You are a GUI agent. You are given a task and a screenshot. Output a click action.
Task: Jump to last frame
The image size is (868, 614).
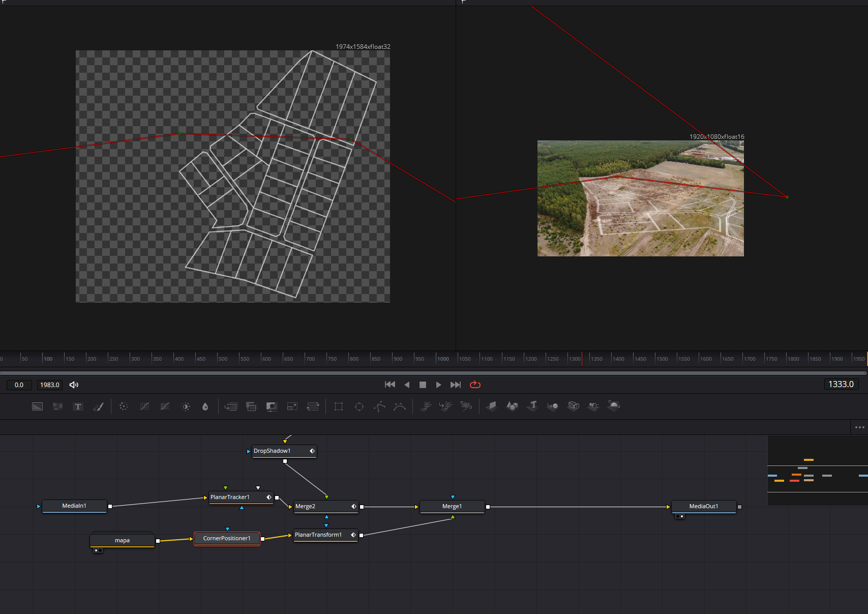tap(456, 385)
